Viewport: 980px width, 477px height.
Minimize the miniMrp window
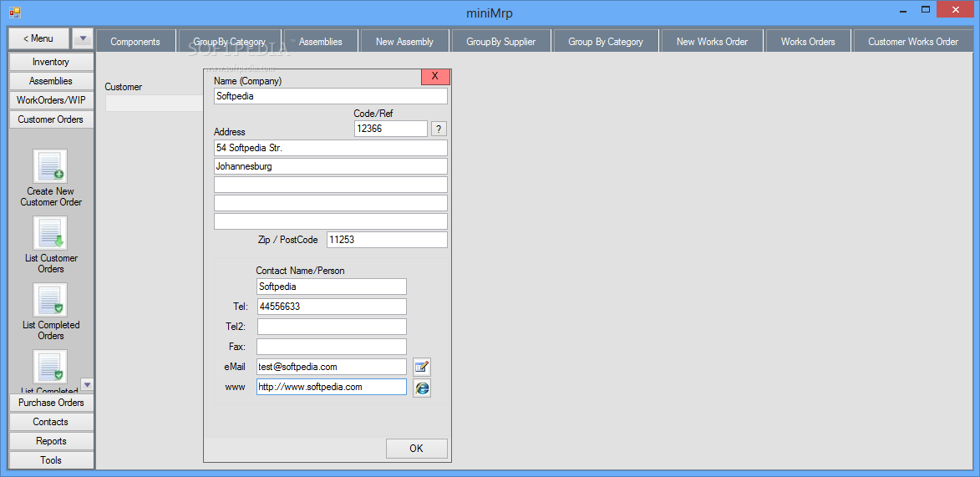(903, 10)
